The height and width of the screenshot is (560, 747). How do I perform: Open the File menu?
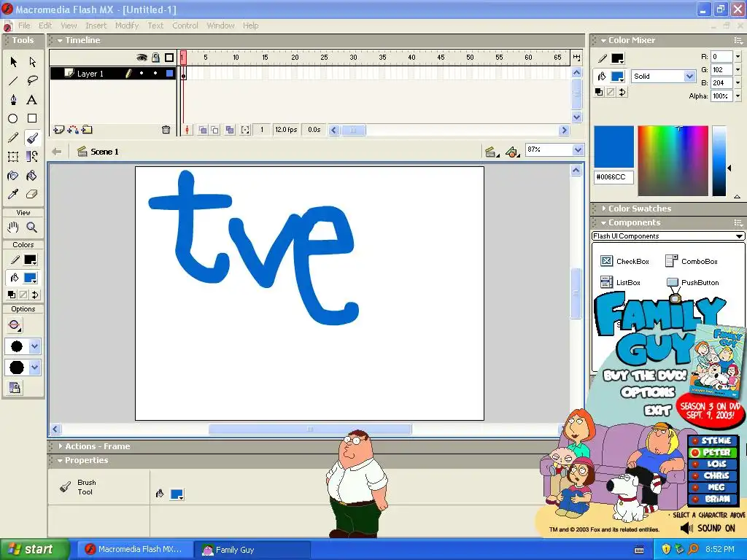(x=24, y=26)
